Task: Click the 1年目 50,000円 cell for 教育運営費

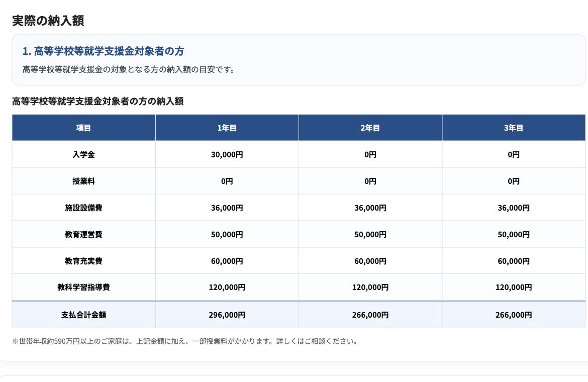Action: click(227, 234)
